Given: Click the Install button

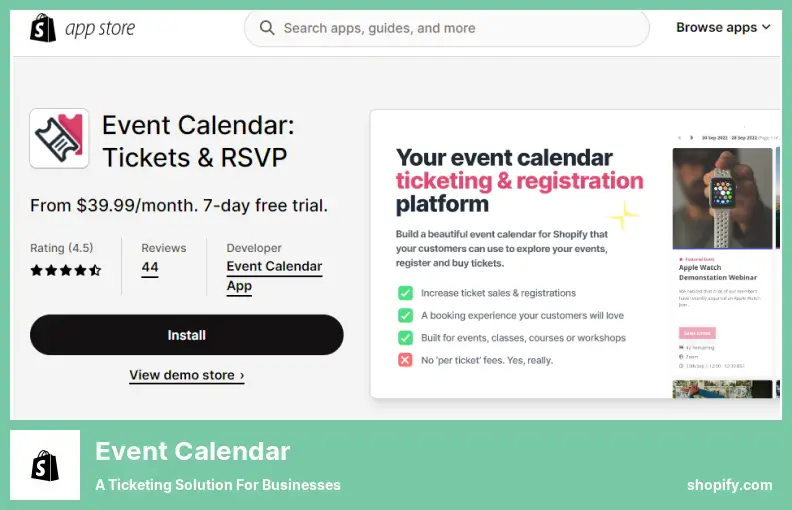Looking at the screenshot, I should pyautogui.click(x=186, y=335).
